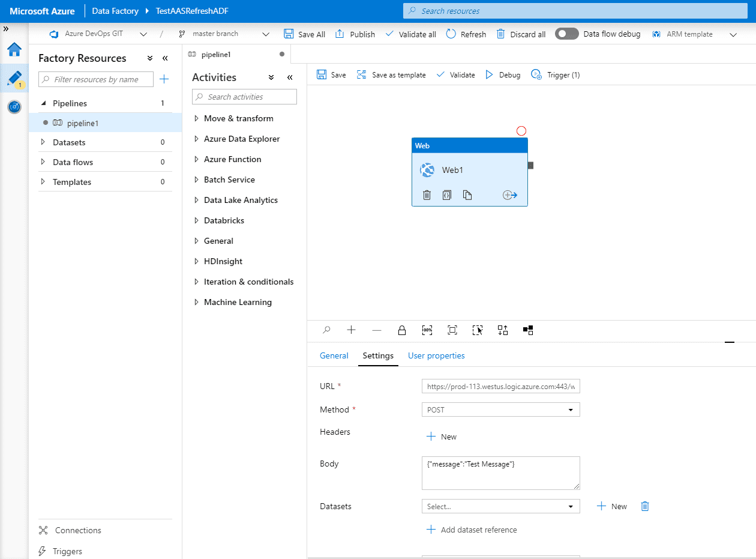The height and width of the screenshot is (559, 756).
Task: Expand all activity groups with double-down chevron
Action: click(271, 77)
